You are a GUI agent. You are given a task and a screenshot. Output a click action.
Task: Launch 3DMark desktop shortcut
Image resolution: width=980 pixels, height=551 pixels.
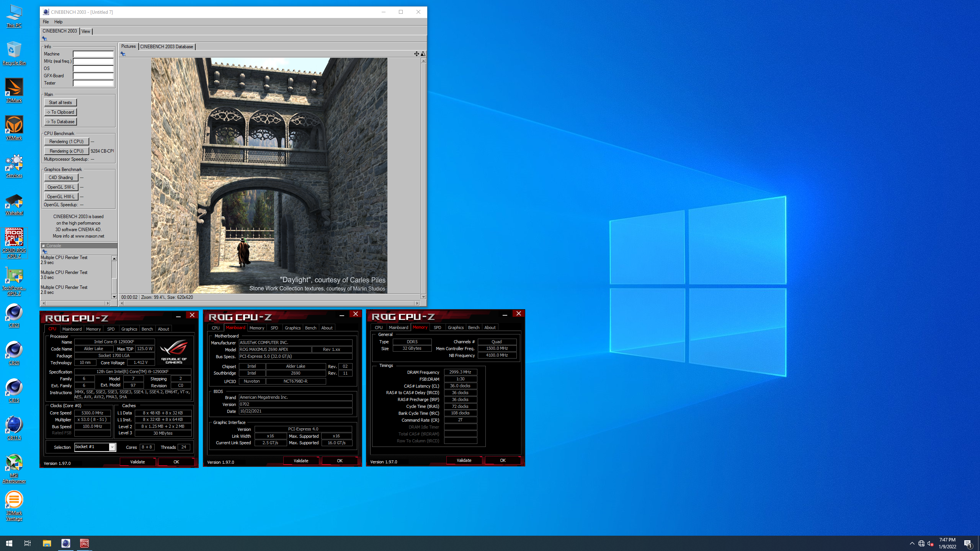tap(14, 91)
